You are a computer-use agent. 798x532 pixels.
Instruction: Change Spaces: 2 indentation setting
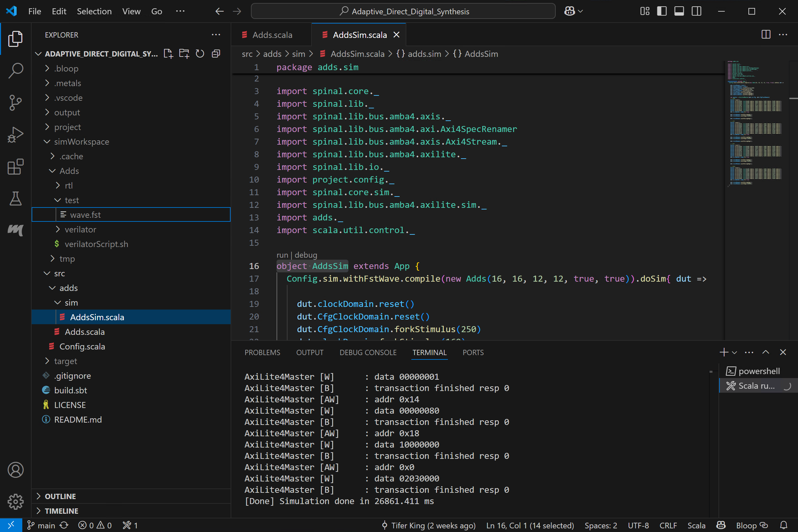point(600,525)
